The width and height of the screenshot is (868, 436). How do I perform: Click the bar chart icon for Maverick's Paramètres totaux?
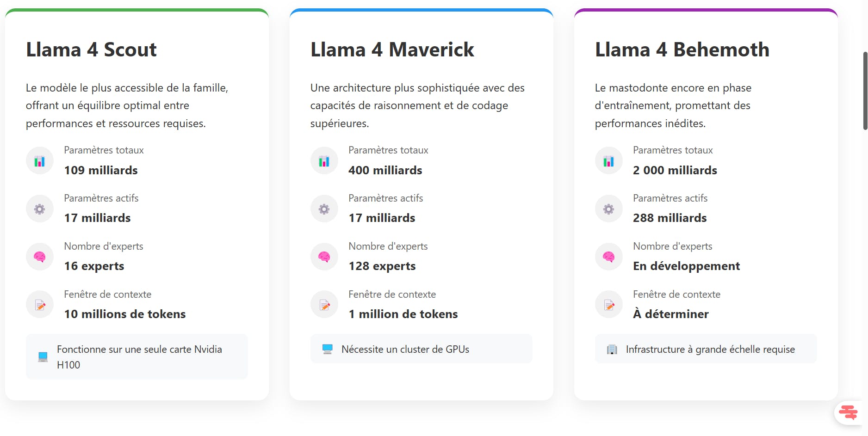(324, 160)
